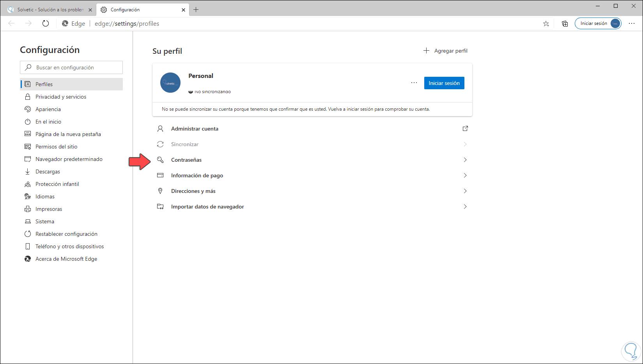Screen dimensions: 643x364
Task: Open the Collections icon in toolbar
Action: [x=565, y=23]
